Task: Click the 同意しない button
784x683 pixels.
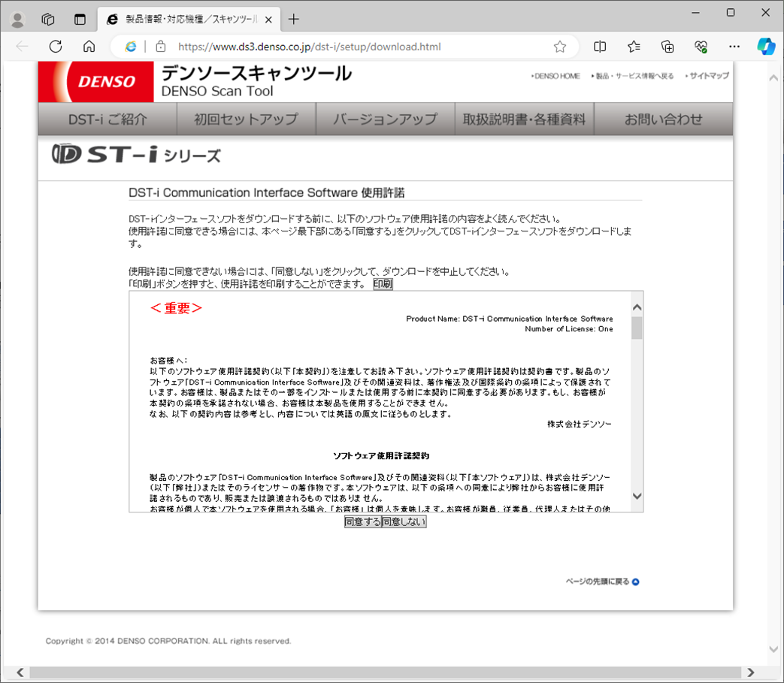Action: [x=404, y=521]
